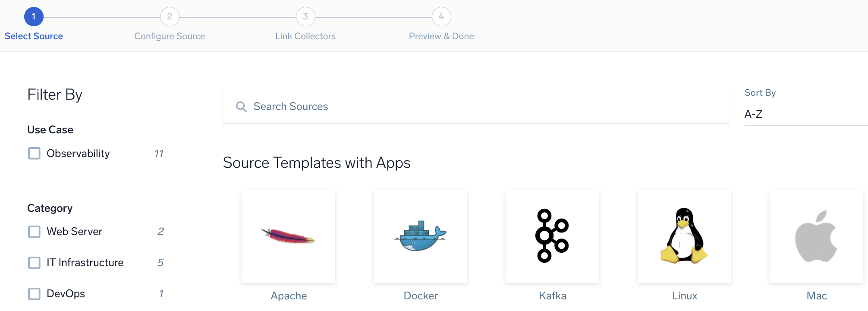Enable the Observability use case checkbox
The image size is (868, 311).
click(x=34, y=153)
